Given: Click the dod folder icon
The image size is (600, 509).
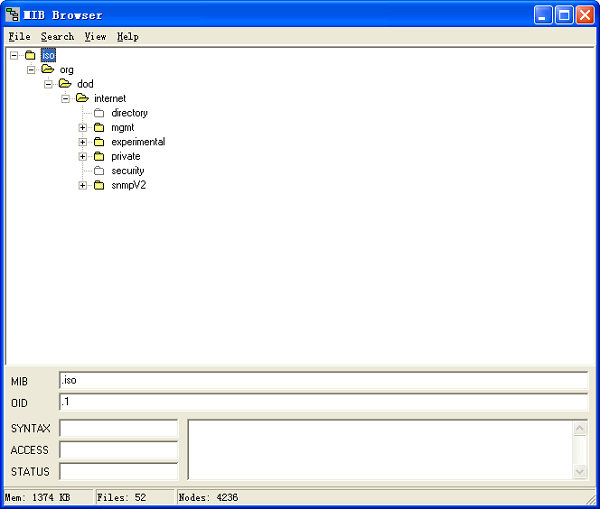Looking at the screenshot, I should [65, 84].
